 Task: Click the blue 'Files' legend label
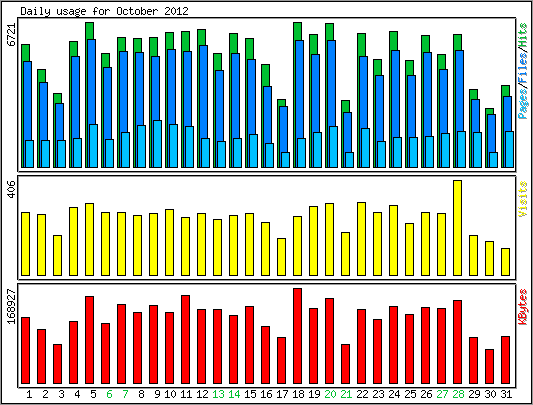[523, 67]
